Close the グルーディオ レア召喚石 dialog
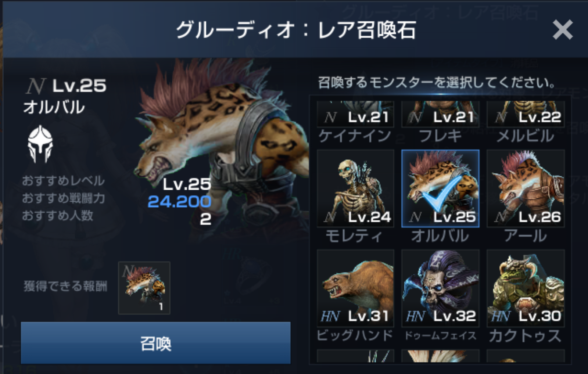The height and width of the screenshot is (374, 588). (x=563, y=30)
